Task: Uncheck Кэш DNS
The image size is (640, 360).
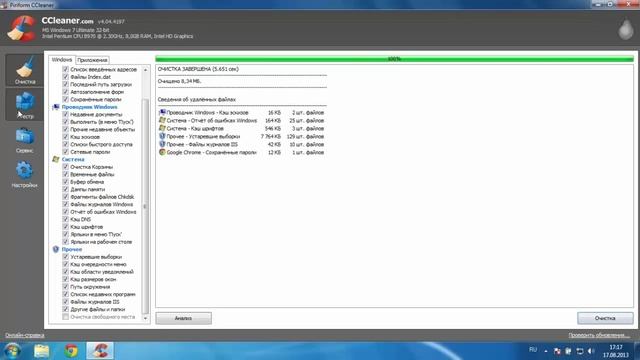Action: click(x=65, y=219)
